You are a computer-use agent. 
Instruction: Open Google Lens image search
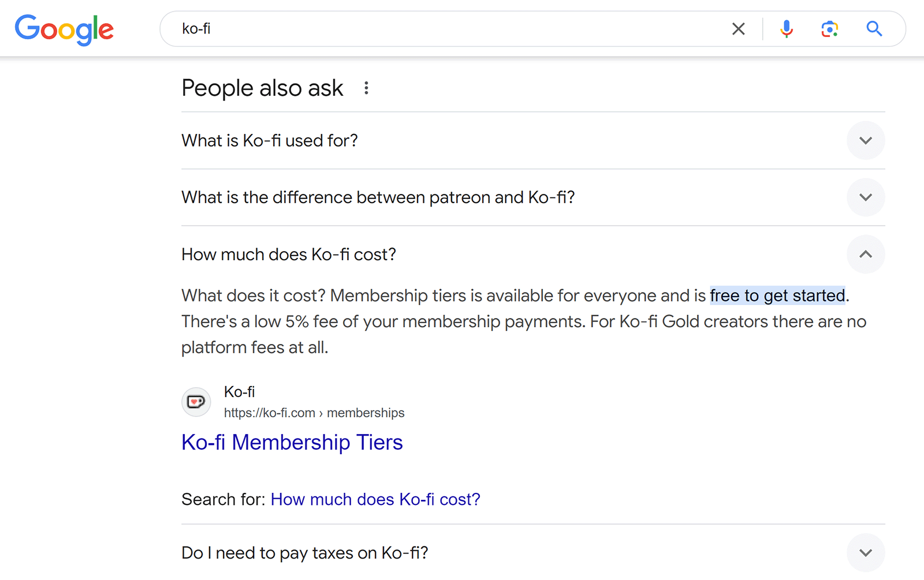click(x=829, y=28)
